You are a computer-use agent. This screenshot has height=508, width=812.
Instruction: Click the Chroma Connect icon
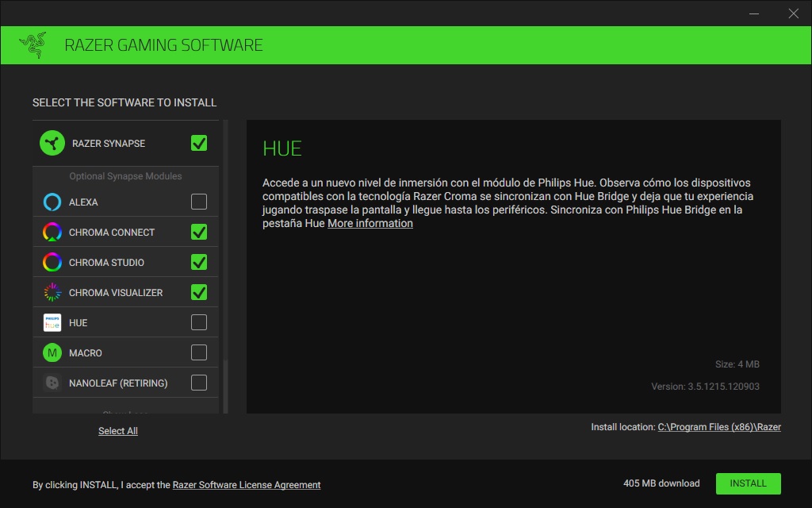[52, 233]
